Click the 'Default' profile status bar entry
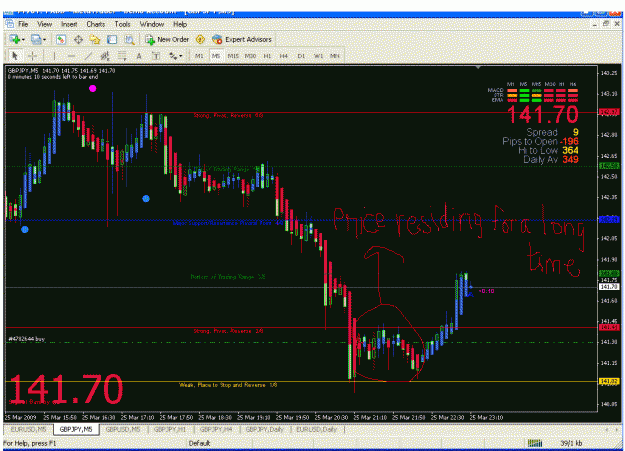 click(199, 443)
